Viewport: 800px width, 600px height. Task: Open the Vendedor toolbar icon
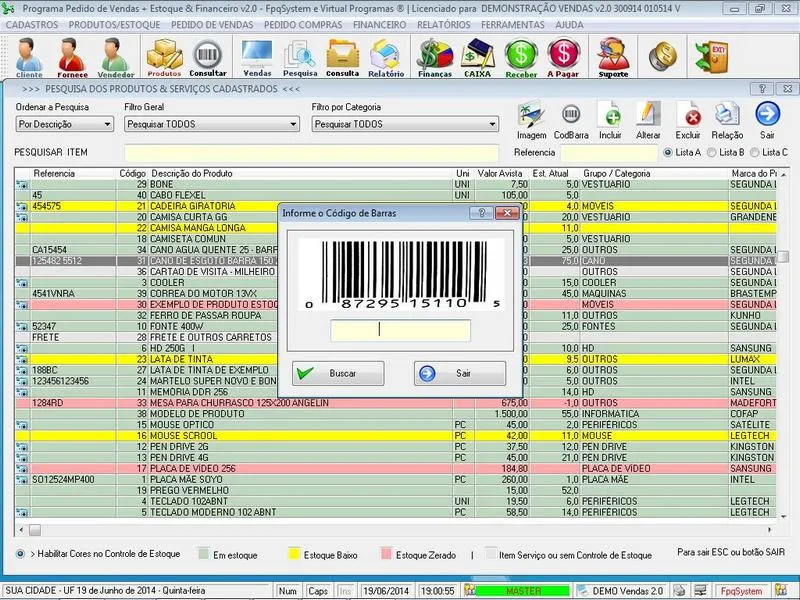point(116,56)
